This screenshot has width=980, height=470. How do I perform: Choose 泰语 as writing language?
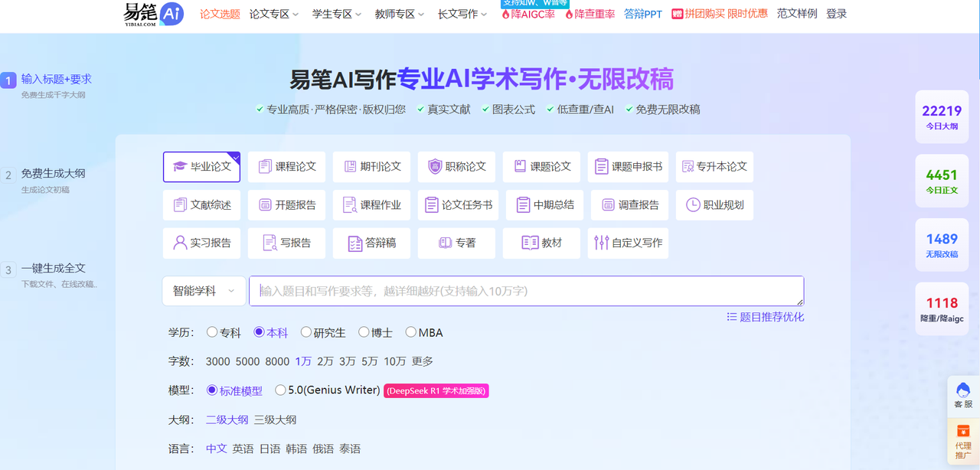[x=350, y=449]
